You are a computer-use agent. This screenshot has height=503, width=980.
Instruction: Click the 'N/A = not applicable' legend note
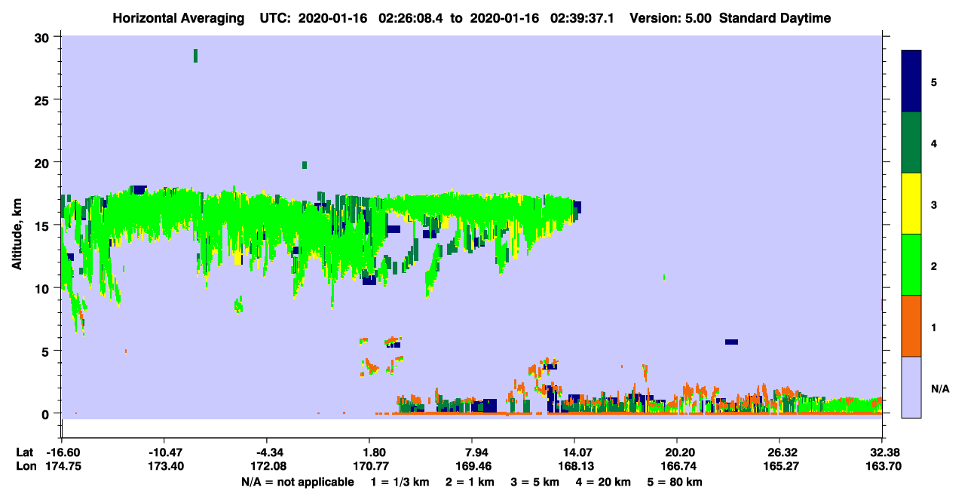tap(297, 482)
